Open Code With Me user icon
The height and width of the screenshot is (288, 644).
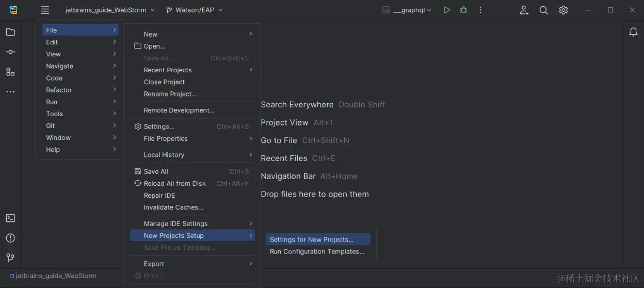[524, 10]
